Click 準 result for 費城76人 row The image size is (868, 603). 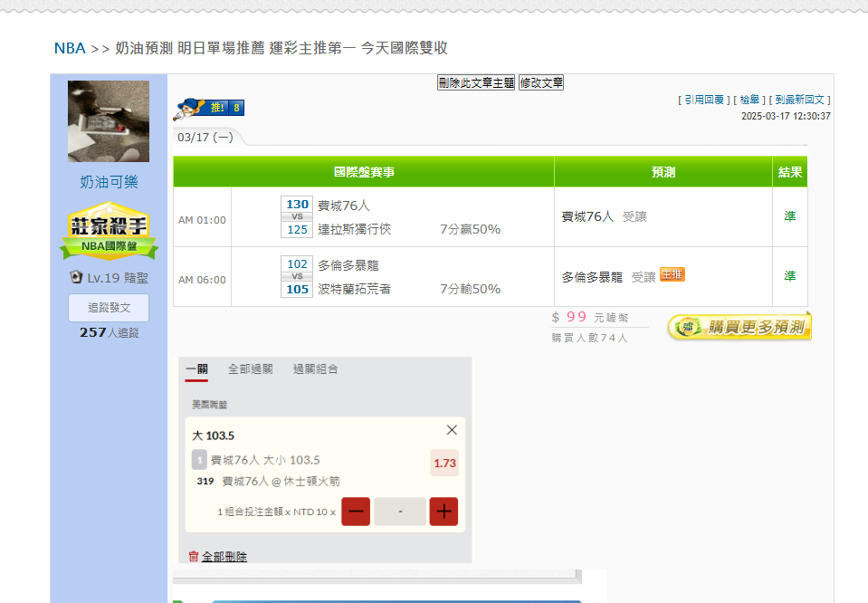click(790, 216)
